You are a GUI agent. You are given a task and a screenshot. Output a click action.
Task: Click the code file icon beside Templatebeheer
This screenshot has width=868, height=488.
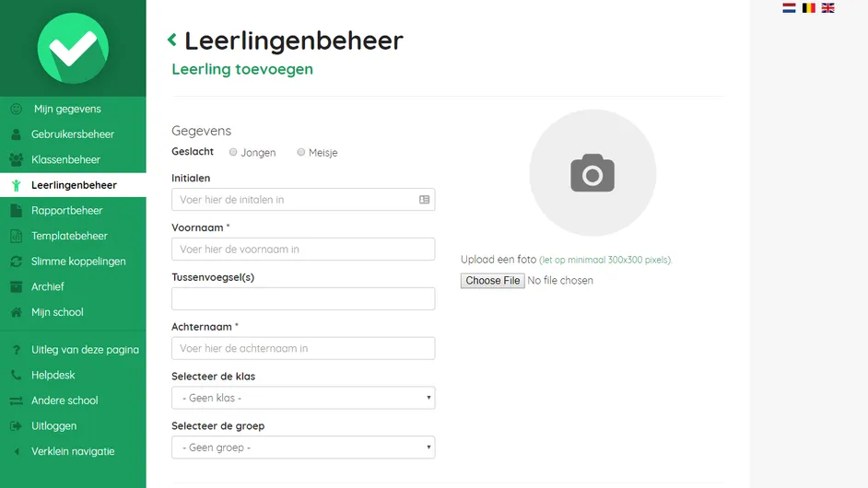[x=16, y=237]
